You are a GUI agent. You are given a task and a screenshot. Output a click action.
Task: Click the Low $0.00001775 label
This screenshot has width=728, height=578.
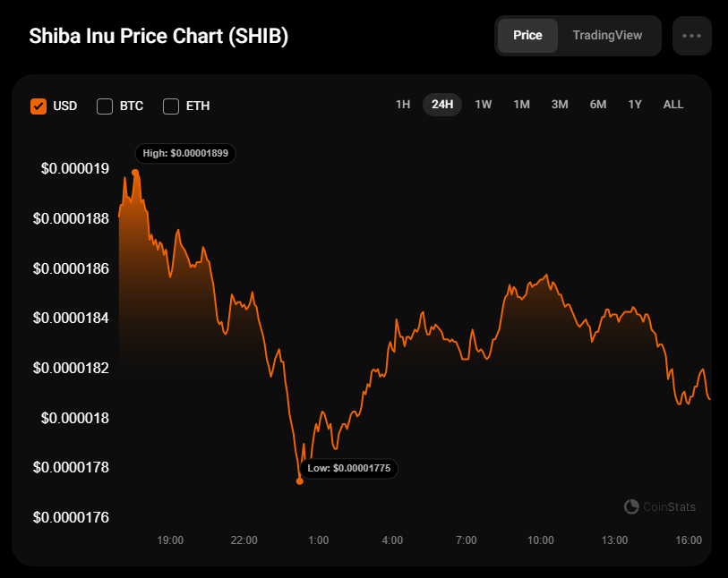click(348, 468)
